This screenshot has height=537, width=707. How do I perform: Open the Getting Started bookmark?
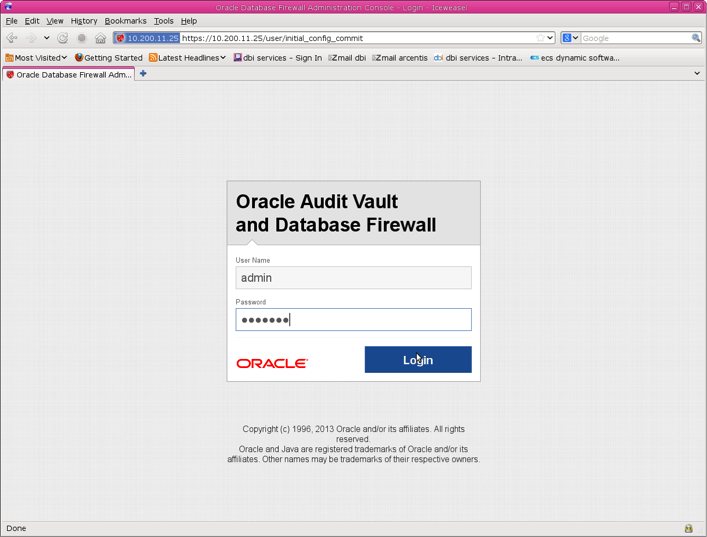click(108, 58)
